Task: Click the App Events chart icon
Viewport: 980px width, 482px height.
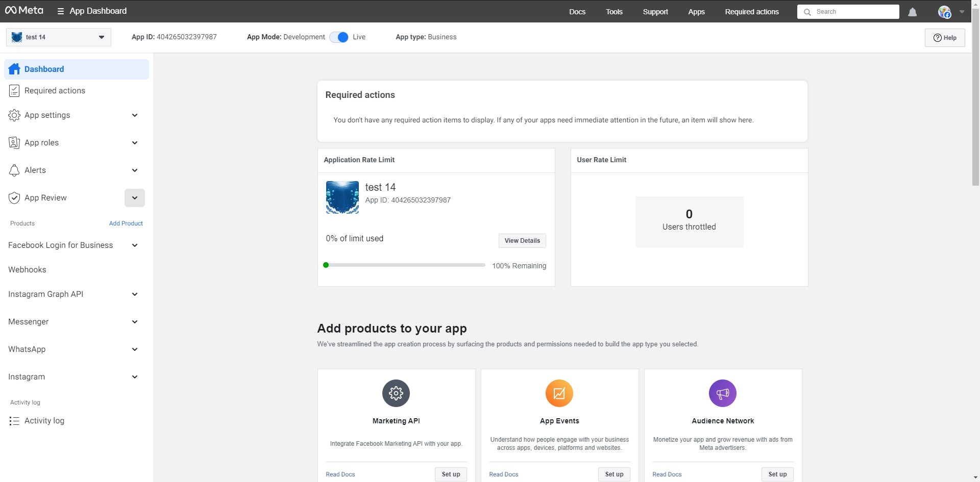Action: click(x=559, y=393)
